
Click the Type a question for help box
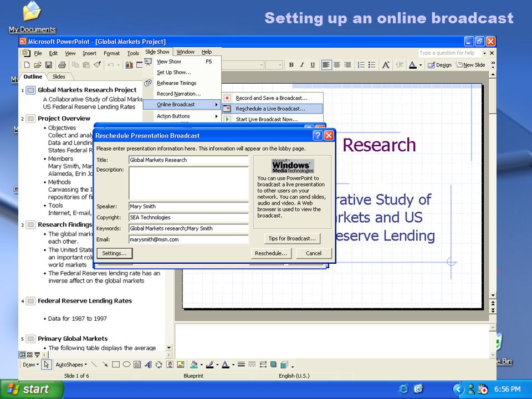coord(450,53)
